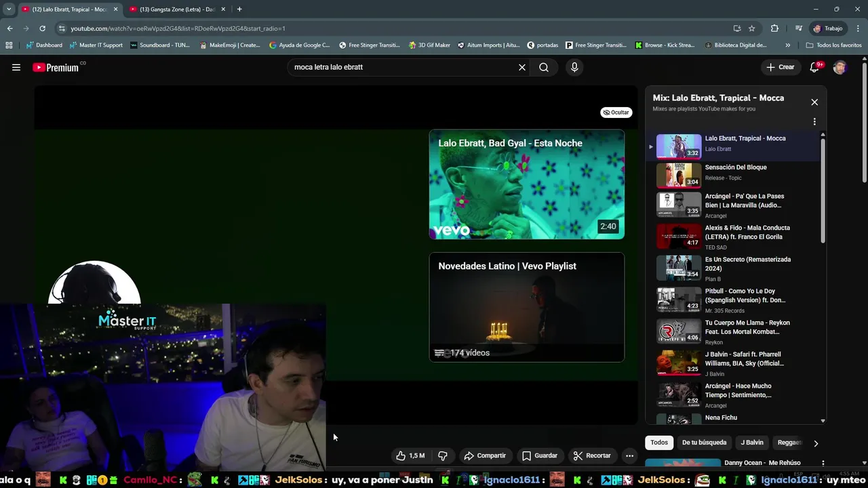Open Chrome media control icon
Viewport: 868px width, 488px height.
click(x=799, y=28)
